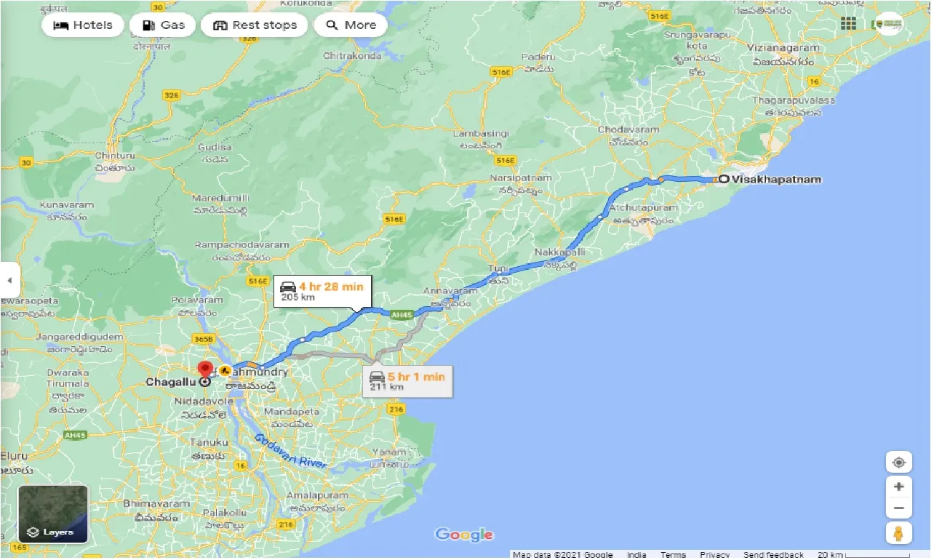The width and height of the screenshot is (934, 560).
Task: Click the Street View pegman icon
Action: coord(899,533)
